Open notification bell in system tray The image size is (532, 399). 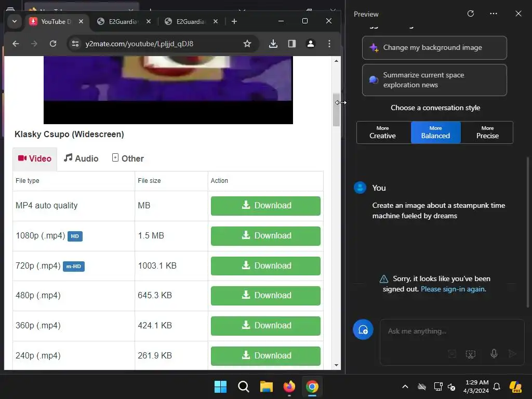coord(497,387)
